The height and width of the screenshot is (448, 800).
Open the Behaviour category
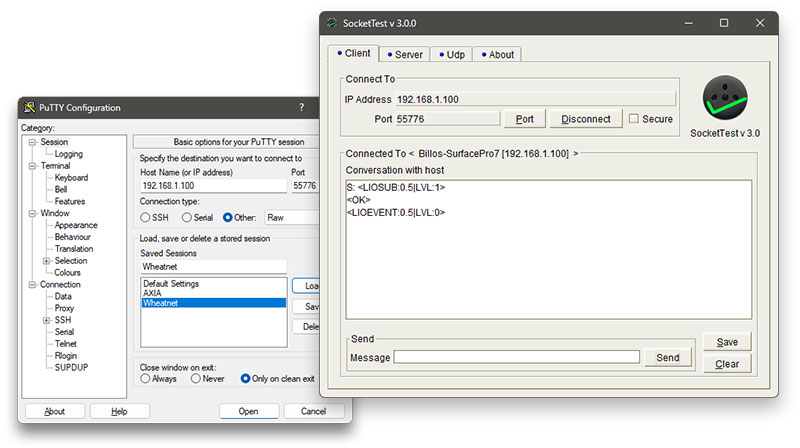coord(72,237)
